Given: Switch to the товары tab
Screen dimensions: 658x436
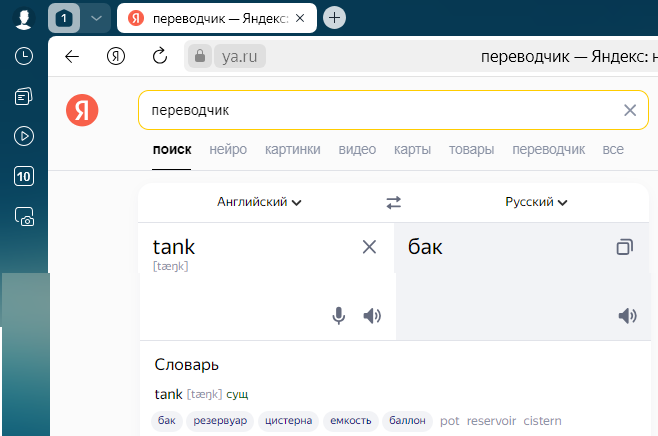Looking at the screenshot, I should [x=471, y=150].
